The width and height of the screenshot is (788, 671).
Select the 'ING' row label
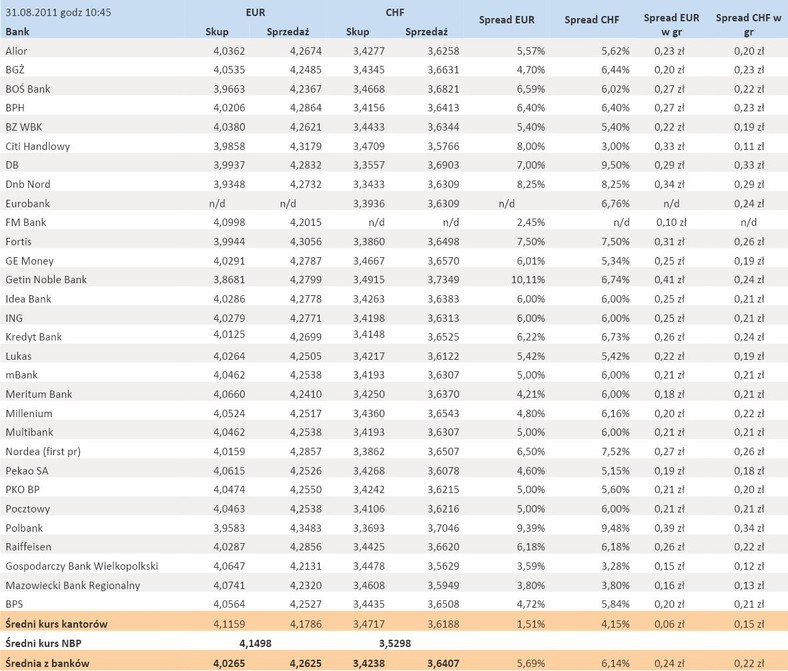[14, 318]
